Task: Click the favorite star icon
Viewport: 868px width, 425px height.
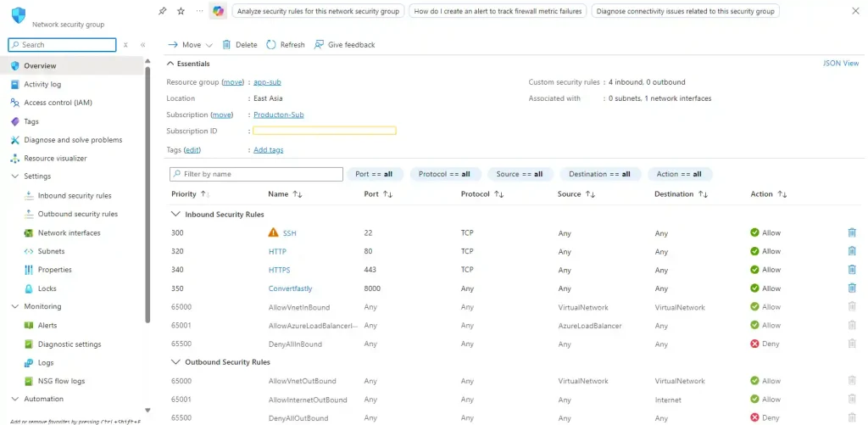Action: [x=181, y=11]
